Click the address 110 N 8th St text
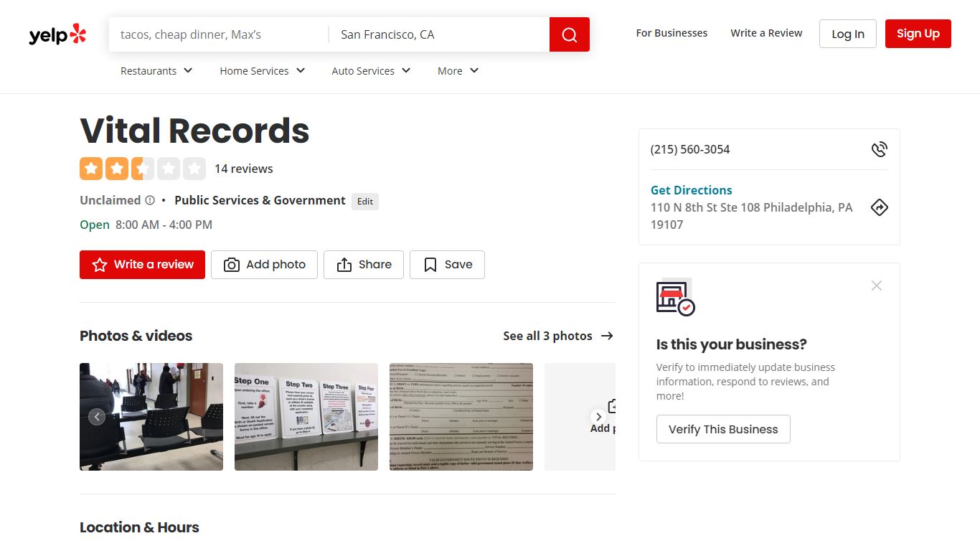Screen dimensions: 980x551 coord(752,216)
